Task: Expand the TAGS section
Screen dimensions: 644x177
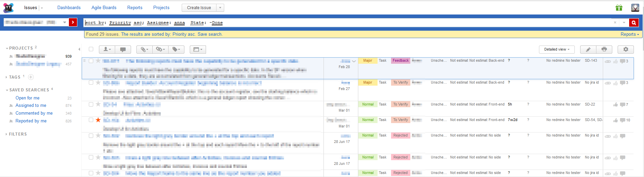Action: coord(13,77)
